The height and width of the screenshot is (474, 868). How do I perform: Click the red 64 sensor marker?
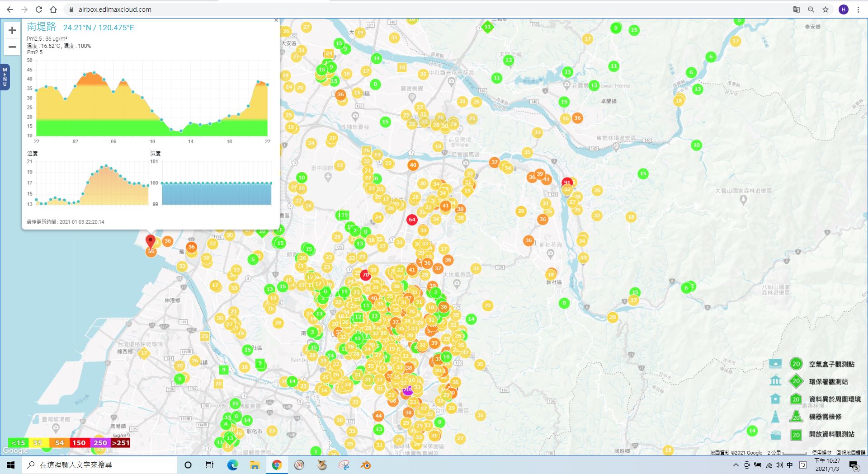point(412,220)
